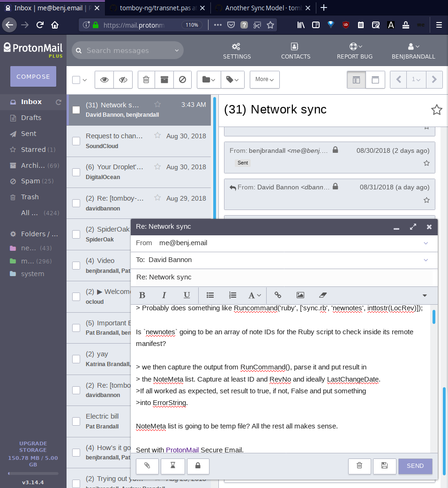Expand composer to full size
This screenshot has width=448, height=488.
pyautogui.click(x=413, y=226)
